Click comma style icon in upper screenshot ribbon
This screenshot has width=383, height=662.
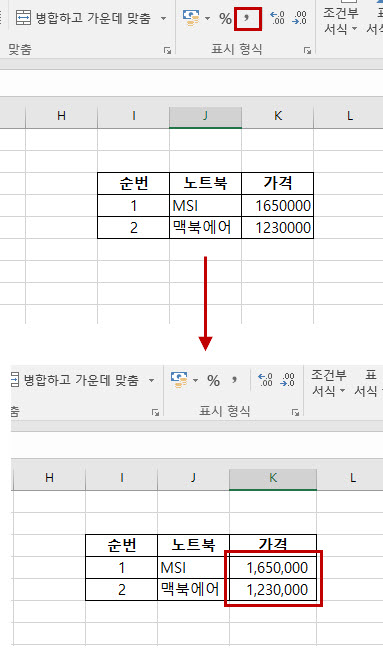[x=247, y=18]
